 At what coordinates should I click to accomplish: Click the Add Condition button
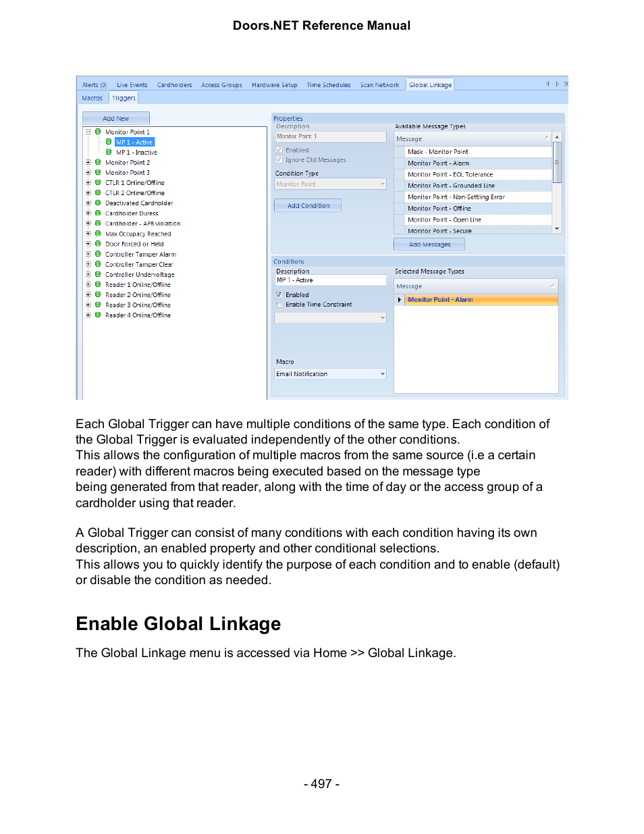coord(308,205)
